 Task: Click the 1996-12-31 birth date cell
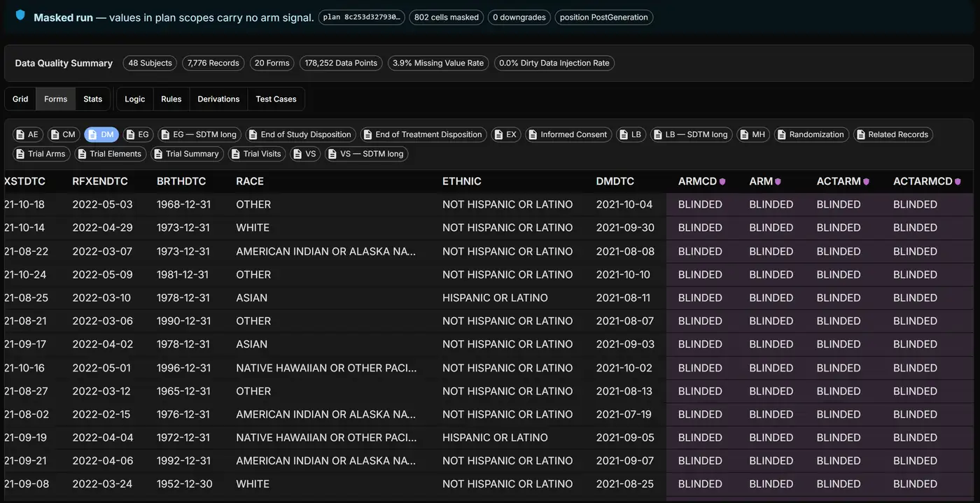pyautogui.click(x=183, y=367)
